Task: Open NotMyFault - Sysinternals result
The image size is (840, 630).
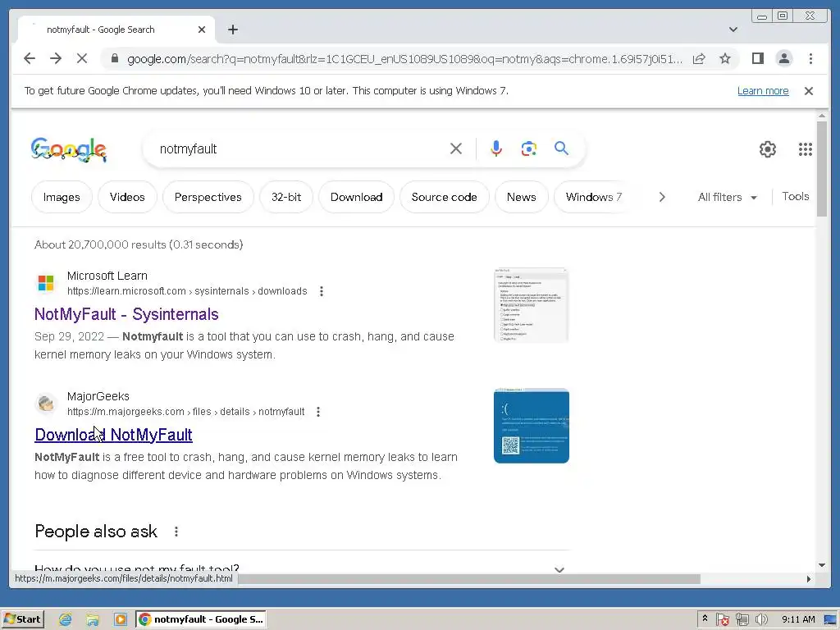Action: (x=126, y=314)
